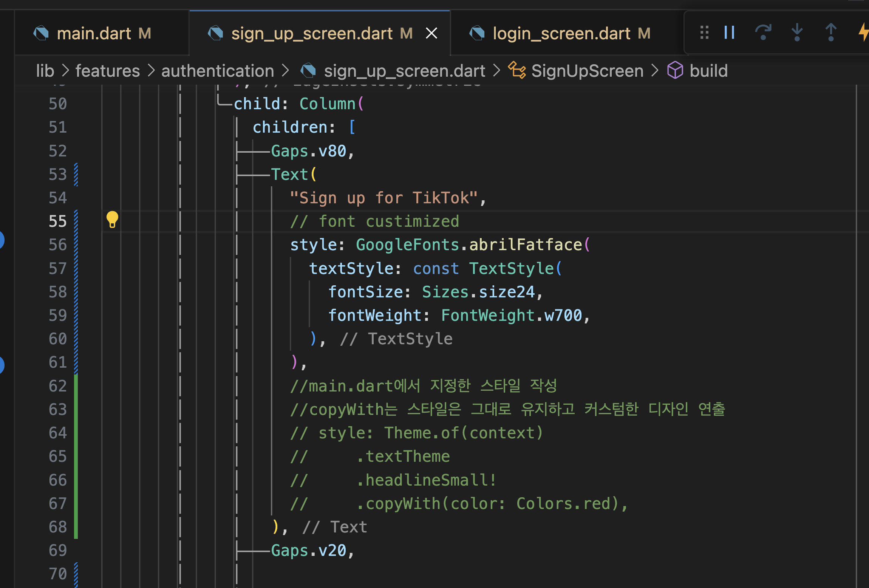Click the debug Step Out arrow
Viewport: 869px width, 588px height.
click(x=830, y=32)
